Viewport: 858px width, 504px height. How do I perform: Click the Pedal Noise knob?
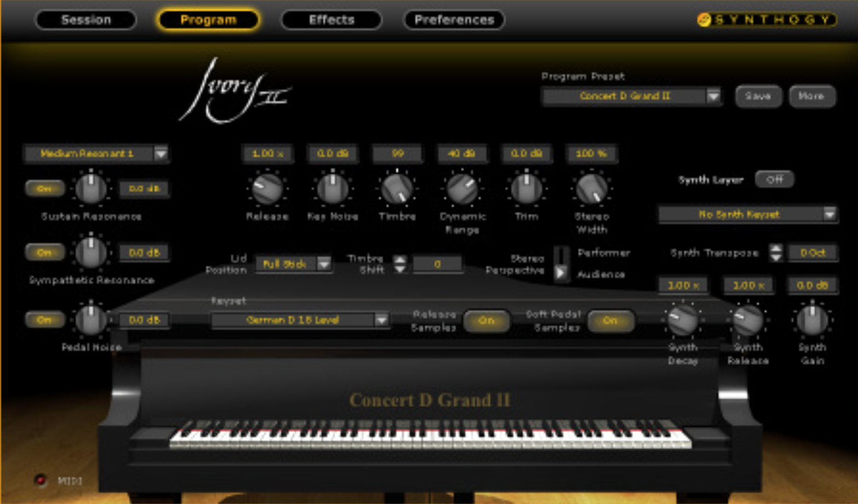click(91, 319)
